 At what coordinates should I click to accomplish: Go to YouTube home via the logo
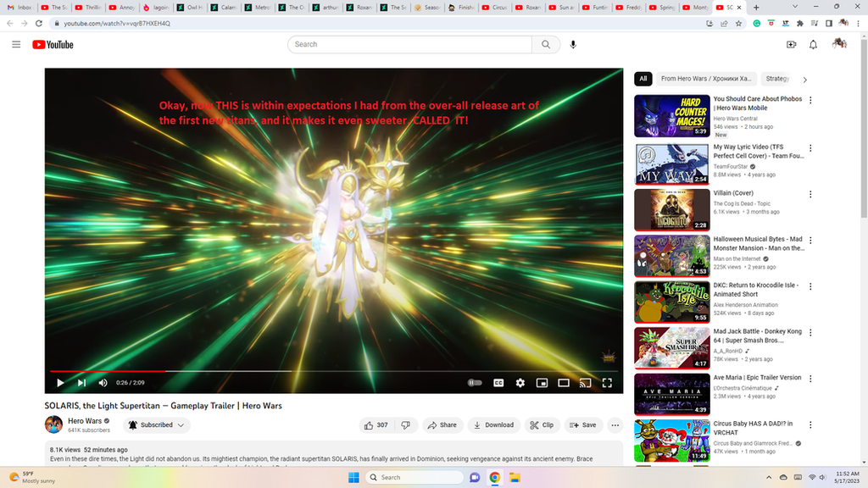pyautogui.click(x=53, y=44)
